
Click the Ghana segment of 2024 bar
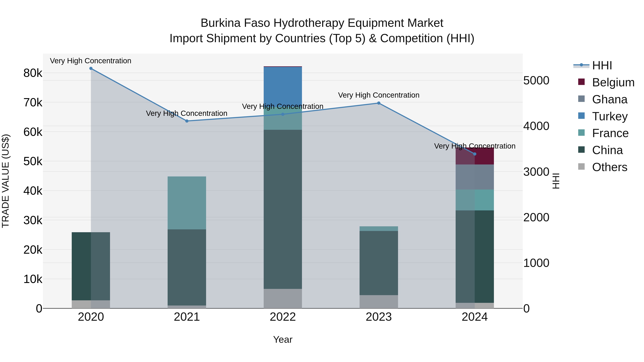(475, 177)
